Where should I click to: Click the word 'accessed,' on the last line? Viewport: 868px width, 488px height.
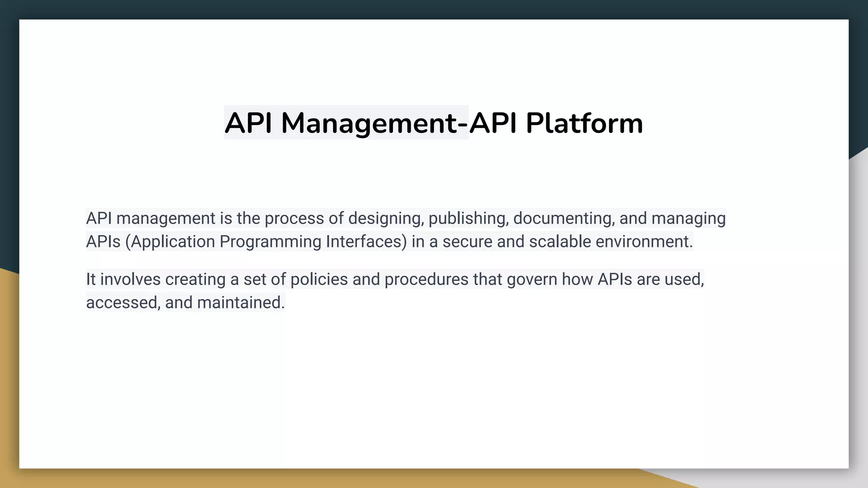coord(123,303)
